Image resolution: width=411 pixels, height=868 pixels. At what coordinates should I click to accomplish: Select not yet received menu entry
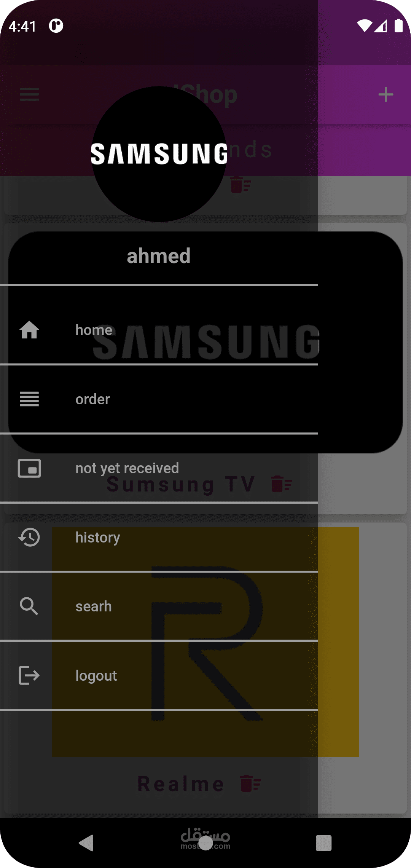click(159, 468)
